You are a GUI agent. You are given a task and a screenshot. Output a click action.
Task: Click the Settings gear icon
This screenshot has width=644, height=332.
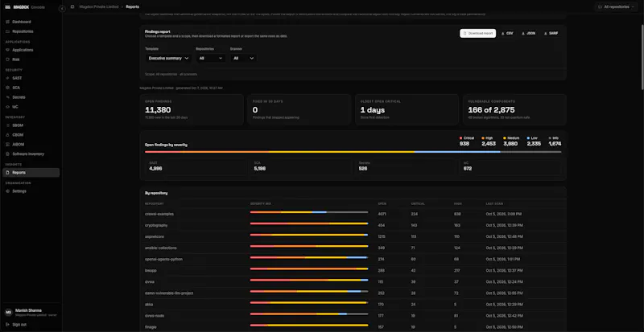pyautogui.click(x=8, y=191)
